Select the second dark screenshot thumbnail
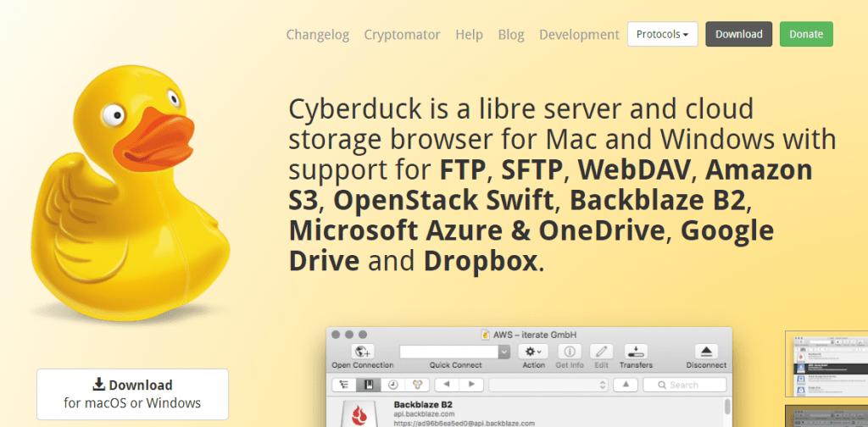Screen dimensions: 868x427 [x=826, y=416]
